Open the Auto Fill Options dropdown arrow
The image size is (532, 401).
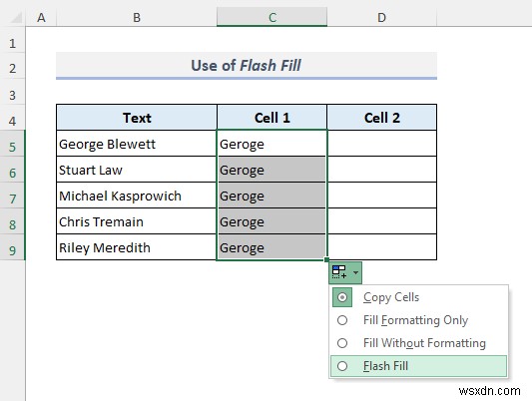pyautogui.click(x=355, y=272)
